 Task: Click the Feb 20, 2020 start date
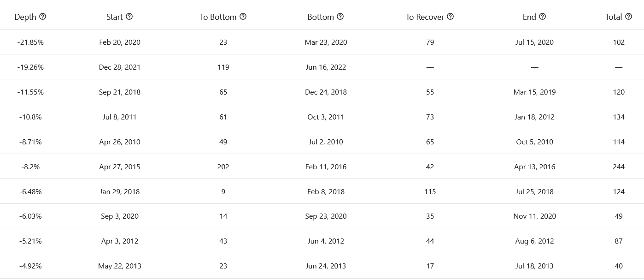tap(120, 42)
